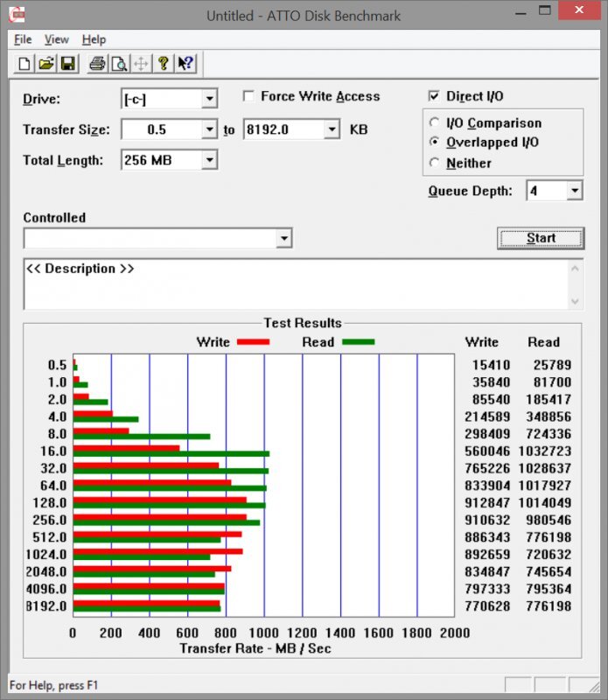This screenshot has width=608, height=700.
Task: Click the Open file folder icon
Action: (x=46, y=63)
